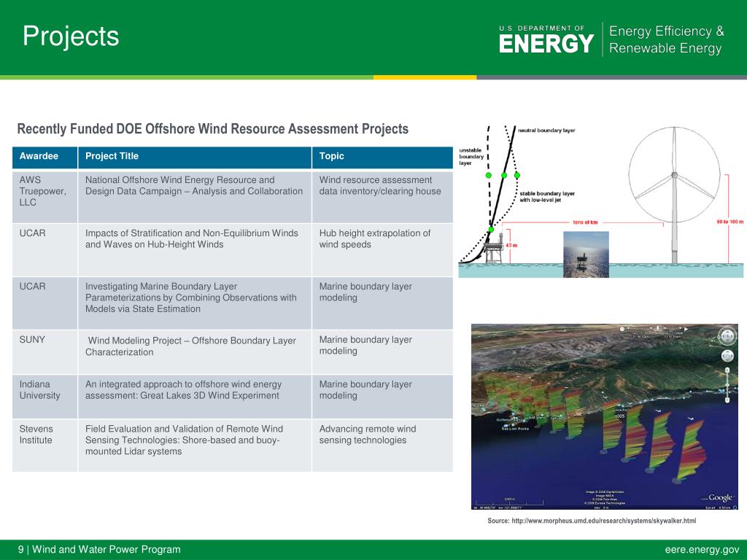Image resolution: width=747 pixels, height=560 pixels.
Task: Select the SUNY awardee cell
Action: (44, 352)
